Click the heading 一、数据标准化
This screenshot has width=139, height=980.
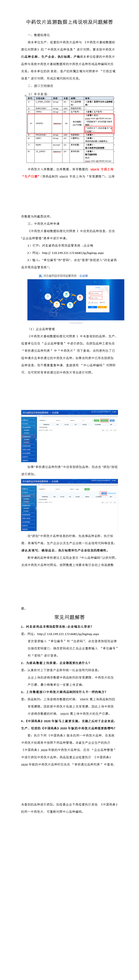point(38,35)
